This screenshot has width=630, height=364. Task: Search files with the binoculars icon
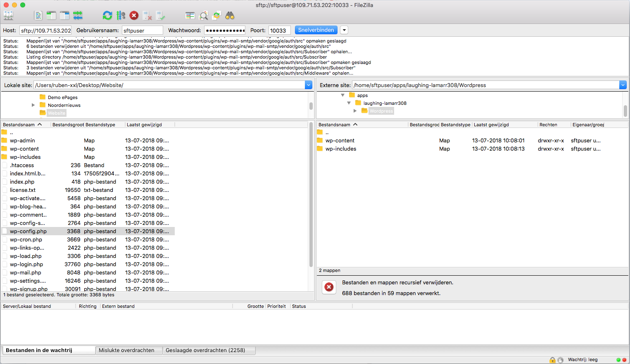click(230, 16)
